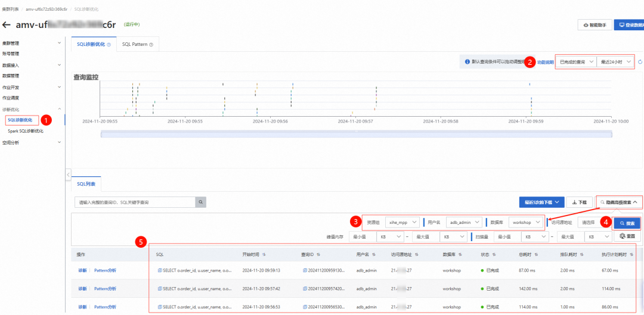Image resolution: width=644 pixels, height=315 pixels.
Task: Open the 资源组 xihe_mpp dropdown
Action: (x=402, y=223)
